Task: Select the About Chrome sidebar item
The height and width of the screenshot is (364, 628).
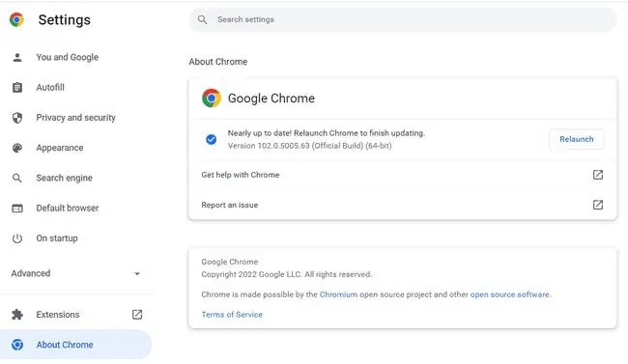Action: (x=75, y=345)
